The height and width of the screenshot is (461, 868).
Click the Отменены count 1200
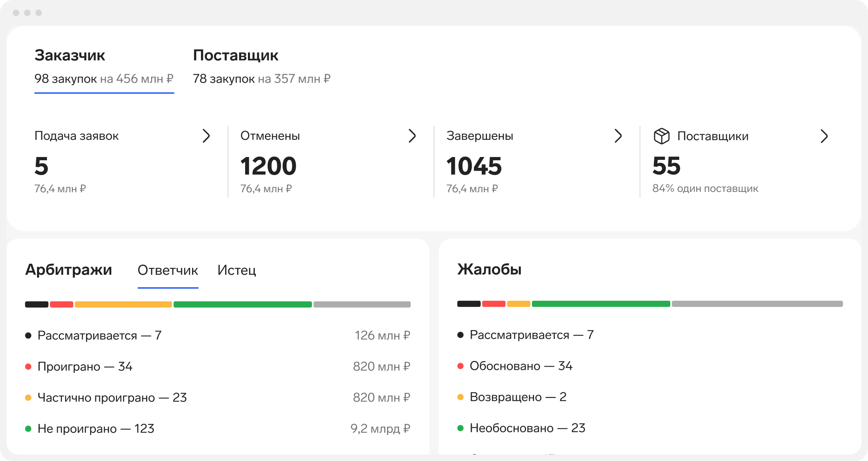click(268, 166)
